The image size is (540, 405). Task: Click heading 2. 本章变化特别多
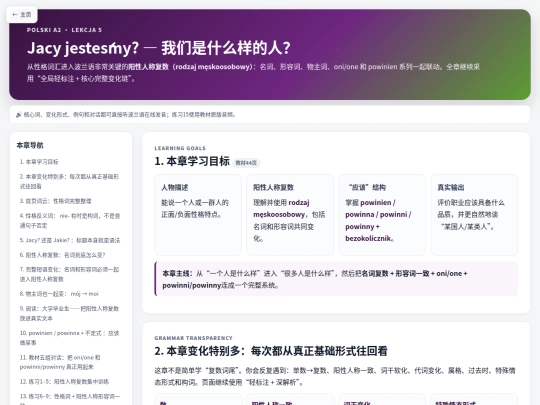coord(271,351)
